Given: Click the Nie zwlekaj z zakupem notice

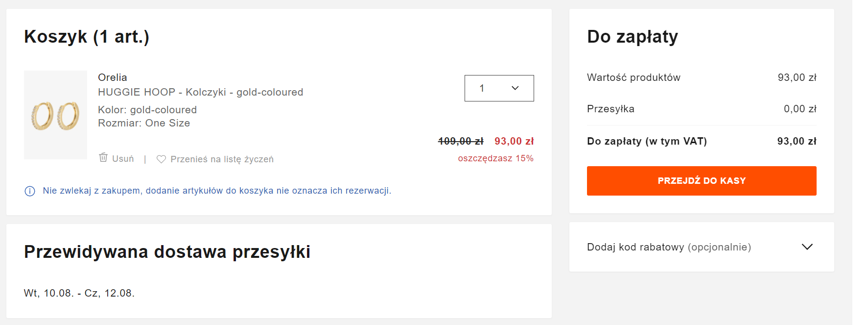Looking at the screenshot, I should 217,191.
